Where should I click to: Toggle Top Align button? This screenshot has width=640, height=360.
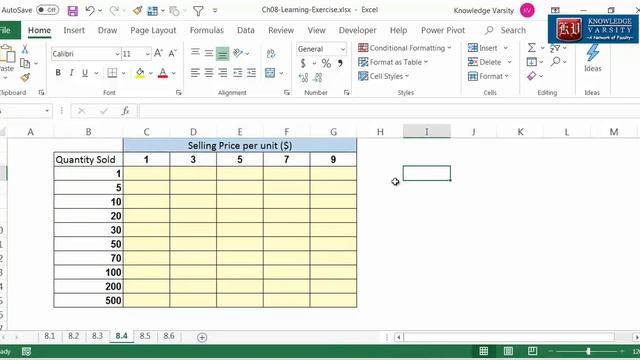coord(196,52)
